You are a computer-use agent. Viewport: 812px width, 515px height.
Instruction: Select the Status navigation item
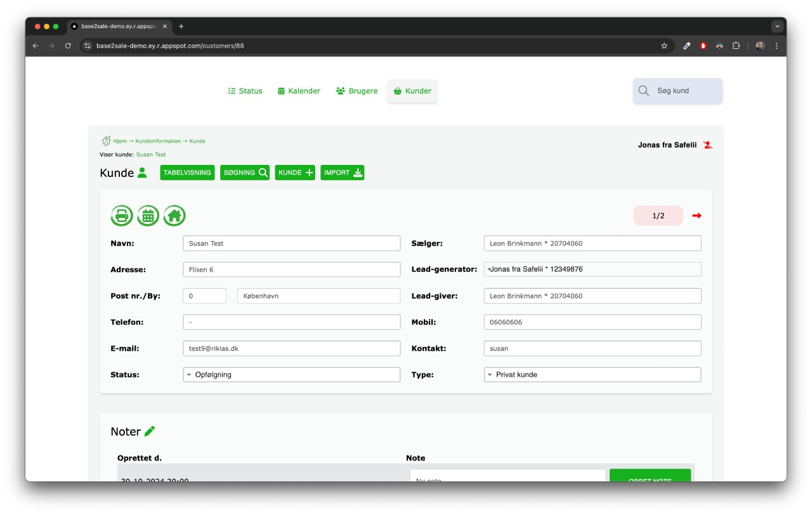coord(245,91)
